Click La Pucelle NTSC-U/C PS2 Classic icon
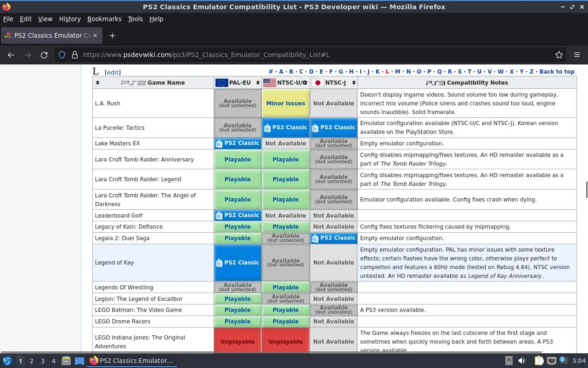Viewport: 588px width, 368px height. 267,127
